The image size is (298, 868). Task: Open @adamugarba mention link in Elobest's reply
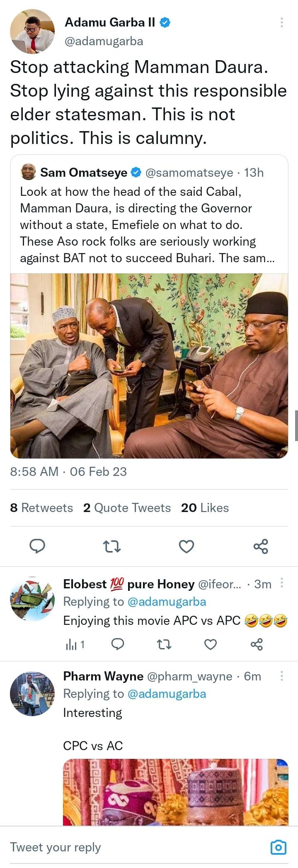coord(167,602)
